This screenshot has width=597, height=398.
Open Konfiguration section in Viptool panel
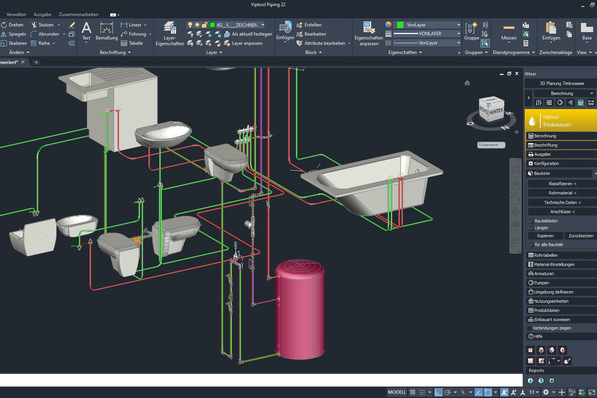tap(562, 163)
